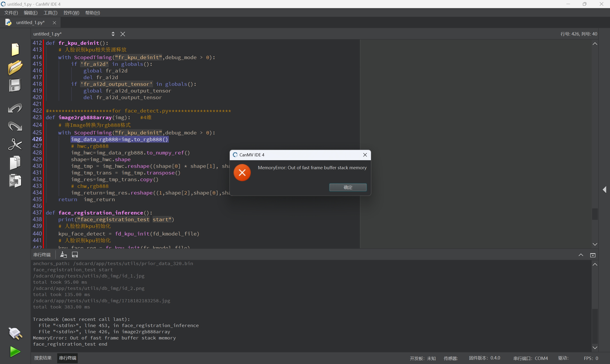The height and width of the screenshot is (364, 610).
Task: Click MemoryError line in terminal output
Action: 104,338
